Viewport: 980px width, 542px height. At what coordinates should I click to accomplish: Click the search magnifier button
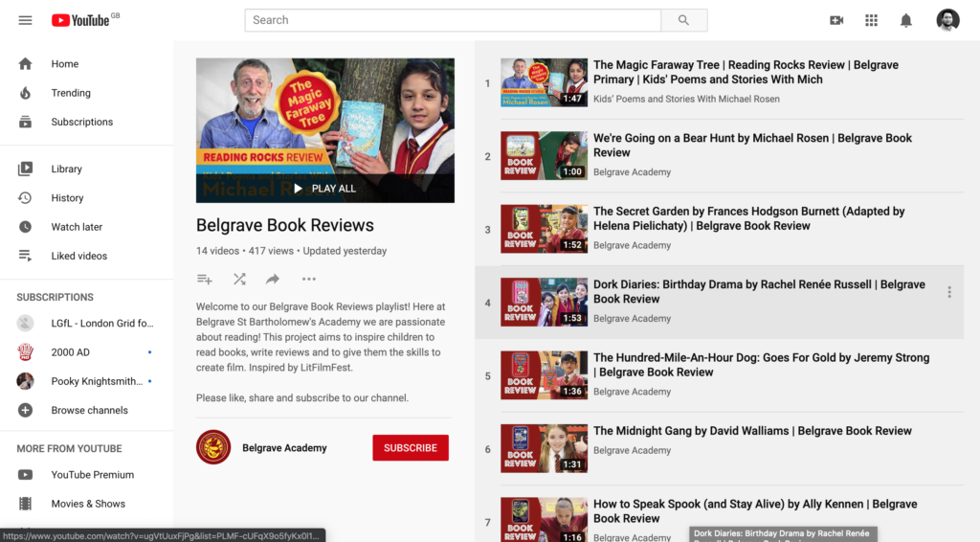pos(683,20)
